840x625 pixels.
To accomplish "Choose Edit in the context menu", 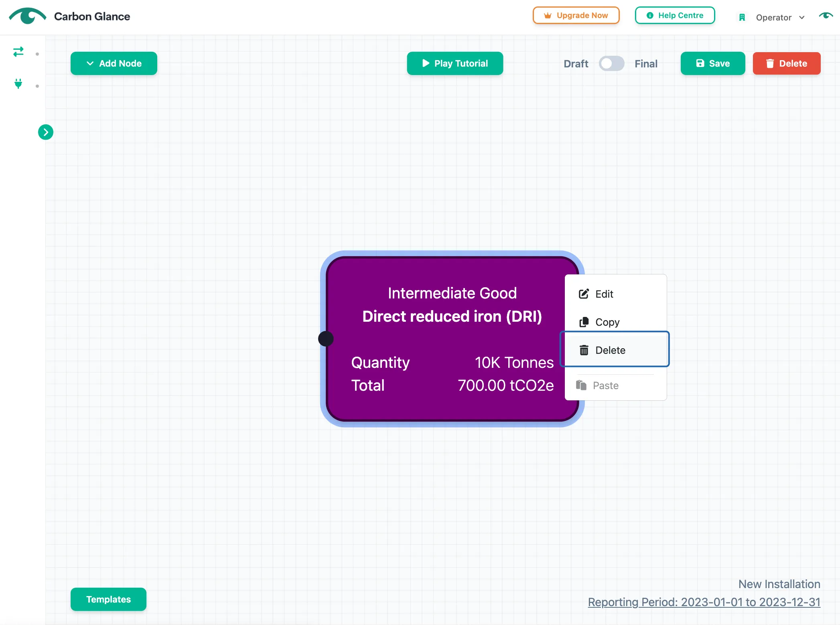I will pos(616,294).
